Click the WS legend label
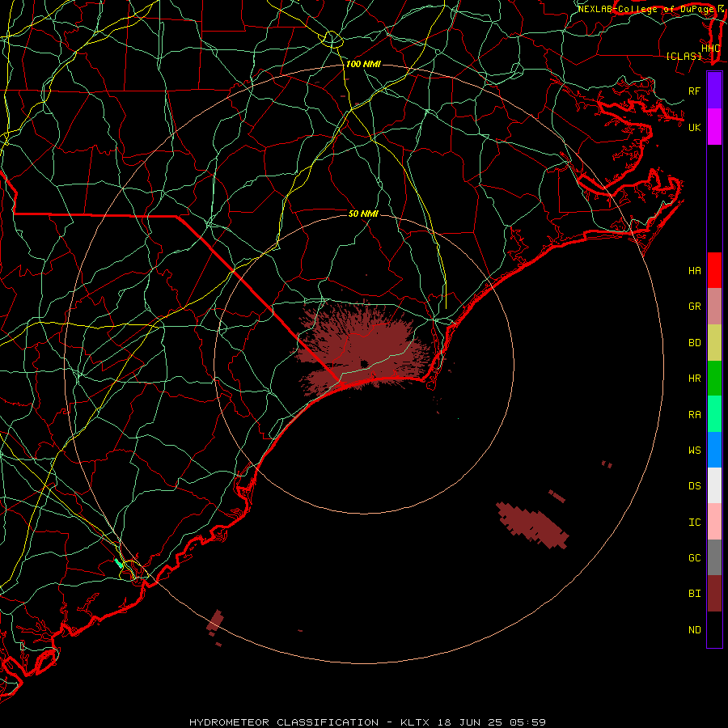This screenshot has height=728, width=728. 694,451
